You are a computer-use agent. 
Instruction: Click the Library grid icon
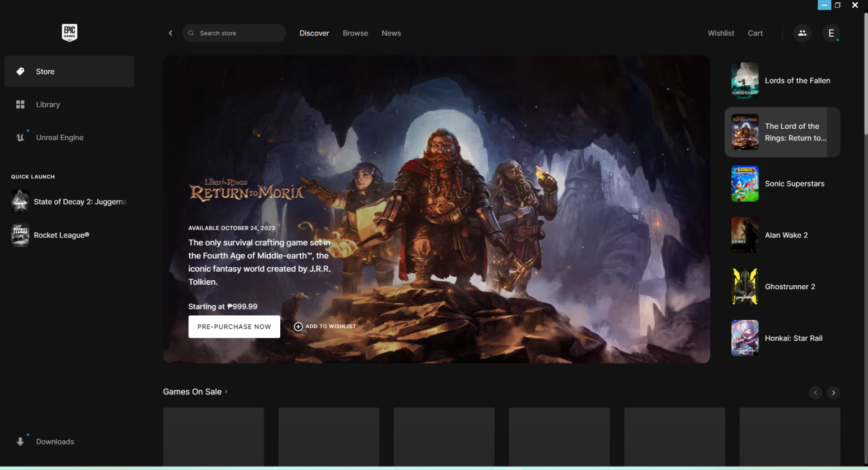click(x=20, y=105)
